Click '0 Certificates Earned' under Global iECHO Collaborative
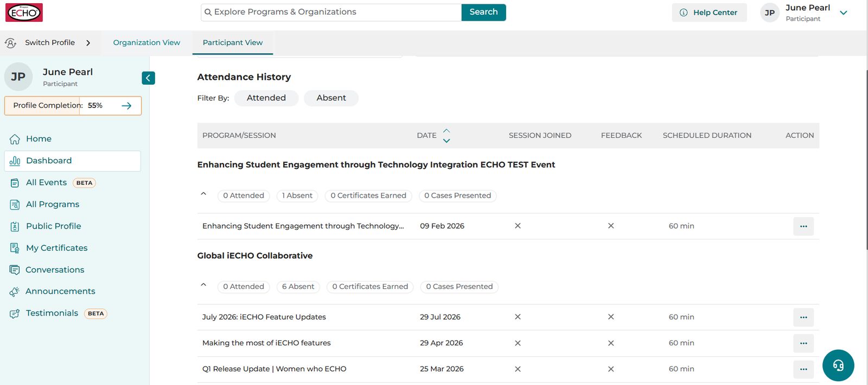The image size is (868, 385). pyautogui.click(x=370, y=287)
